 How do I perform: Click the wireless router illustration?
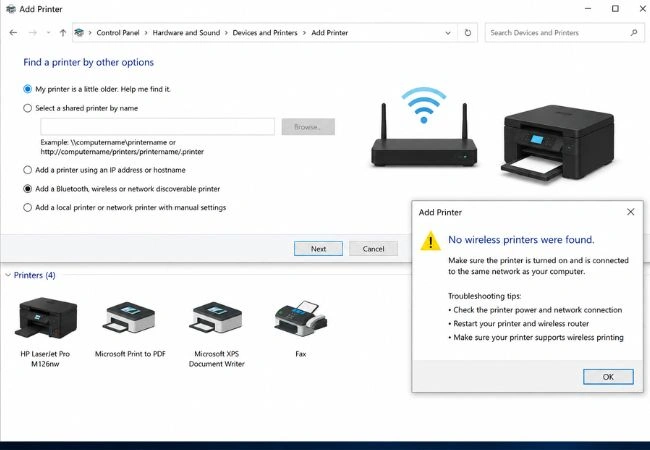(424, 127)
